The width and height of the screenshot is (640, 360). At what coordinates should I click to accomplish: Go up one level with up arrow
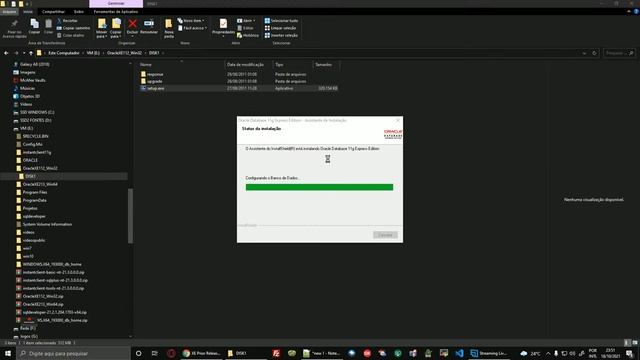point(31,53)
